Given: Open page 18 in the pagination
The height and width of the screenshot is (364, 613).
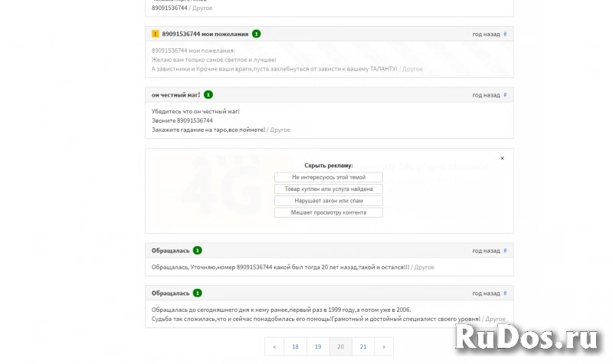Looking at the screenshot, I should (295, 347).
